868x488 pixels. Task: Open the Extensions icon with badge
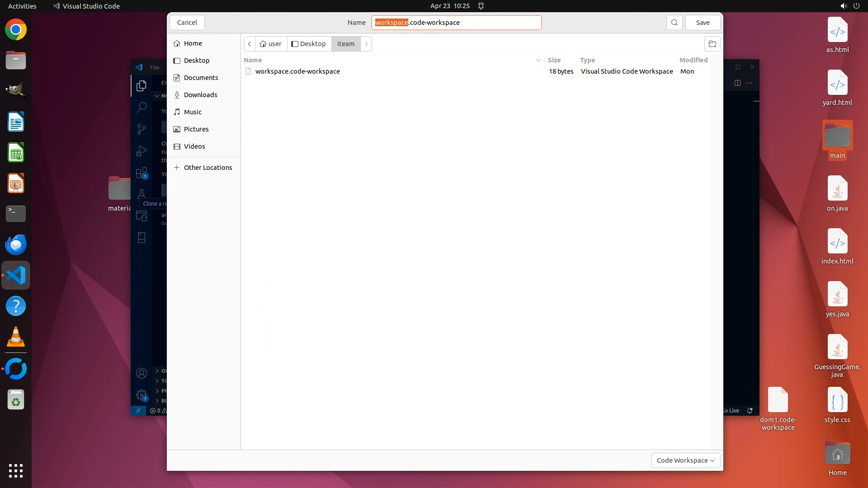coord(142,173)
